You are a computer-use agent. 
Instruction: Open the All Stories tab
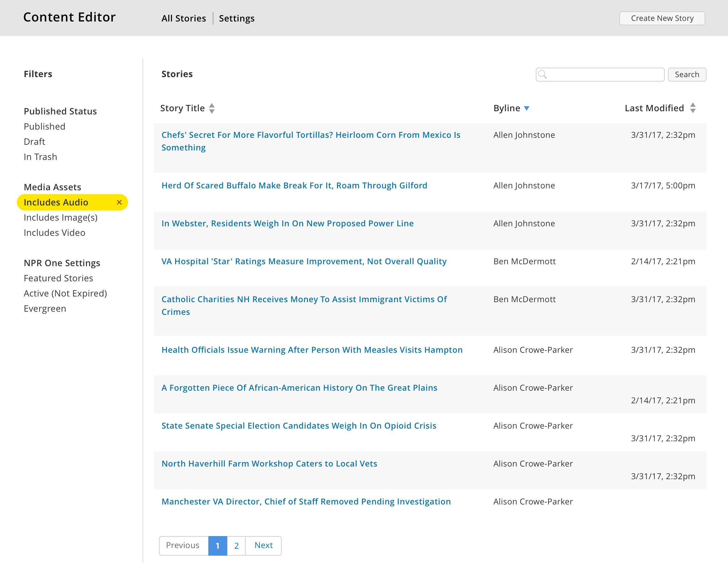[183, 18]
